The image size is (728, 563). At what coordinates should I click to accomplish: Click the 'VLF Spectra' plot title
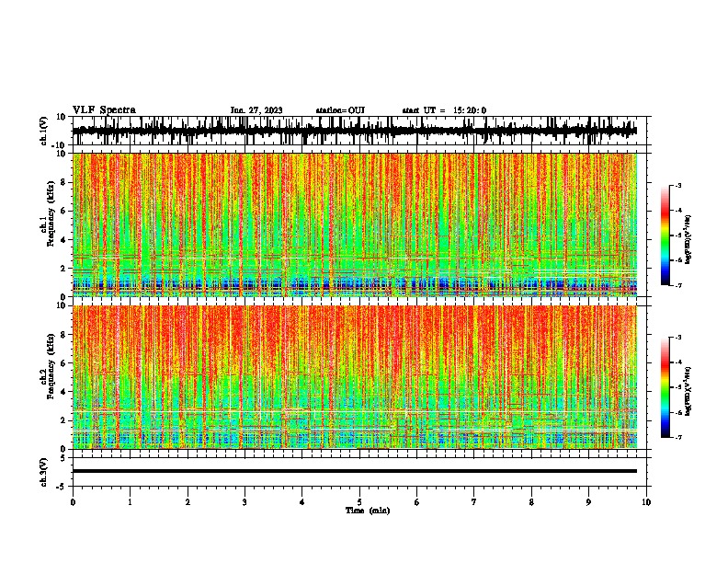[105, 110]
